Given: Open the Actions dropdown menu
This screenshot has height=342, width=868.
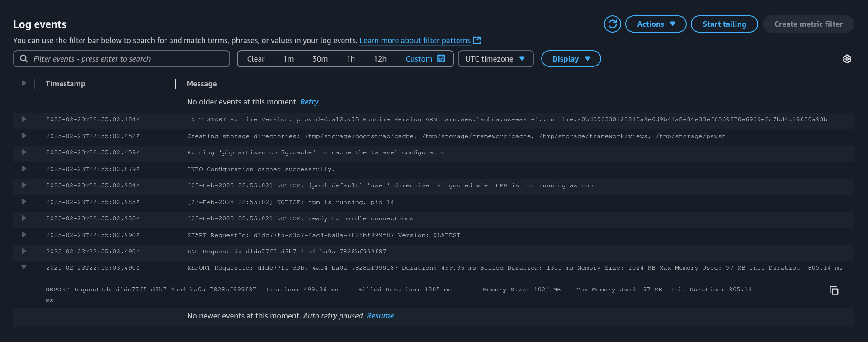Looking at the screenshot, I should (656, 24).
